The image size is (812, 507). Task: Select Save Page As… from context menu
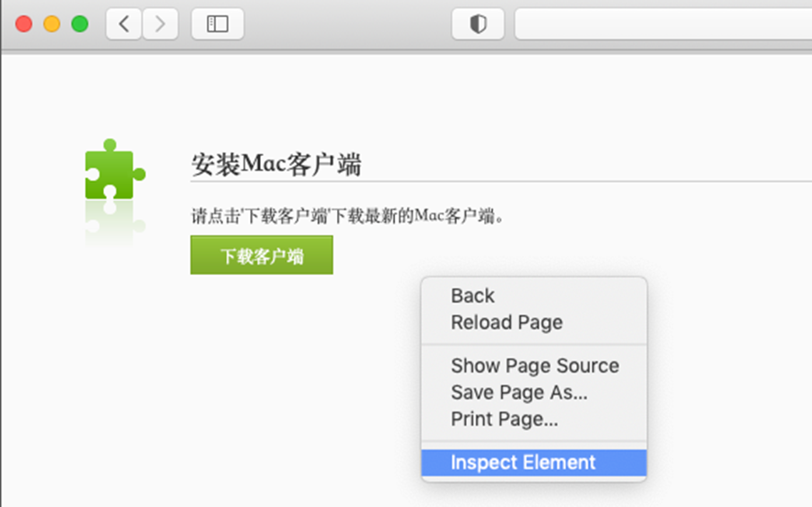[519, 392]
